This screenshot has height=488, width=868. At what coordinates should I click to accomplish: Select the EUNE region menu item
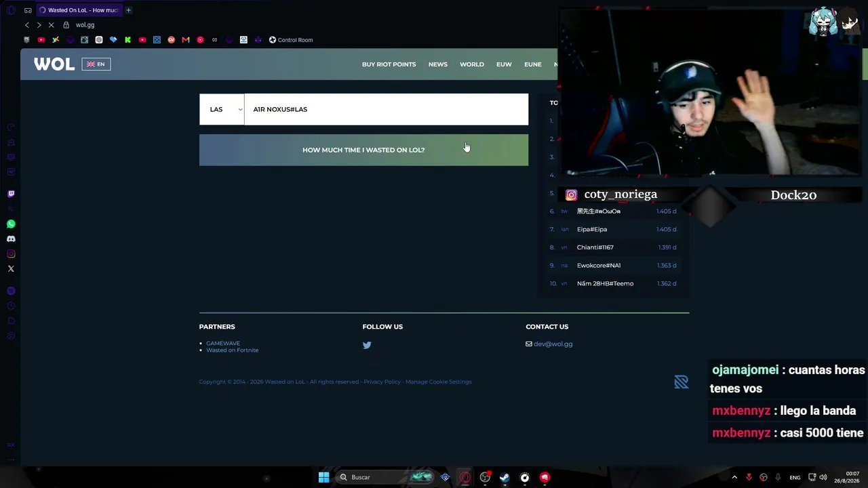tap(533, 64)
